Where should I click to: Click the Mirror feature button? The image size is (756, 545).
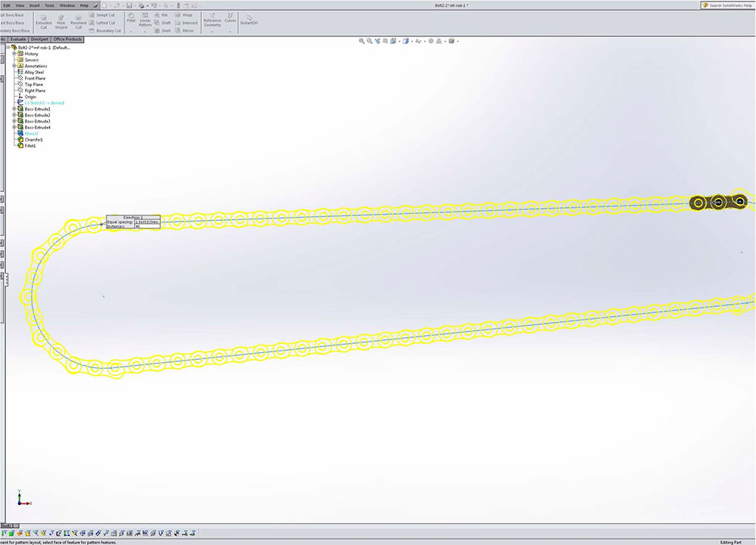[185, 31]
